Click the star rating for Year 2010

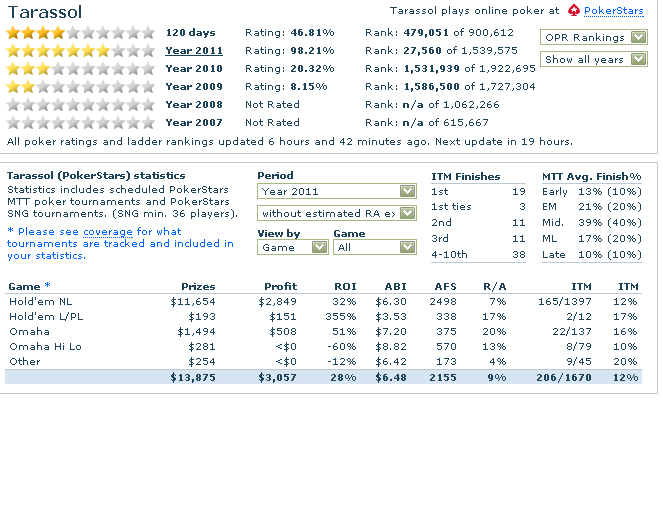pyautogui.click(x=80, y=68)
